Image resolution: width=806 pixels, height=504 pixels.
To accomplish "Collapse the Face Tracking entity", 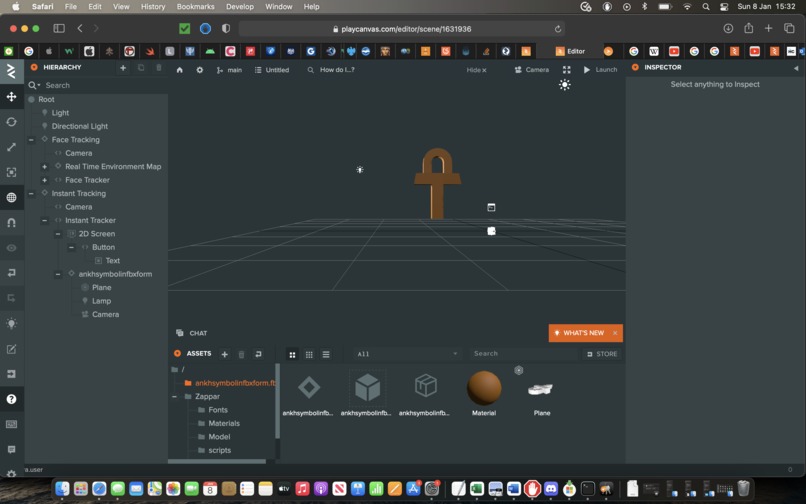I will coord(31,140).
